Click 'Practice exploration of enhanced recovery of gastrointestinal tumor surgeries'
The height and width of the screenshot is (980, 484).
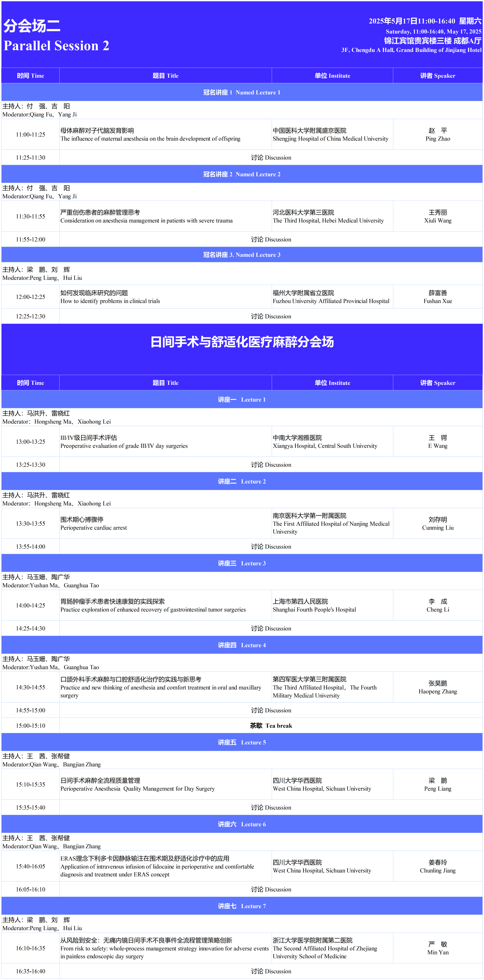[153, 609]
